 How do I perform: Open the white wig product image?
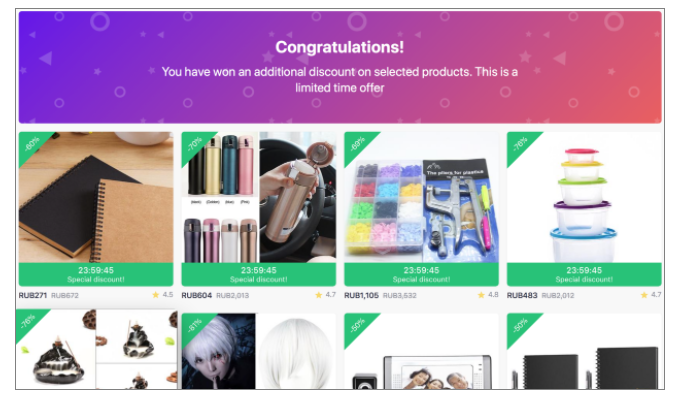click(258, 351)
